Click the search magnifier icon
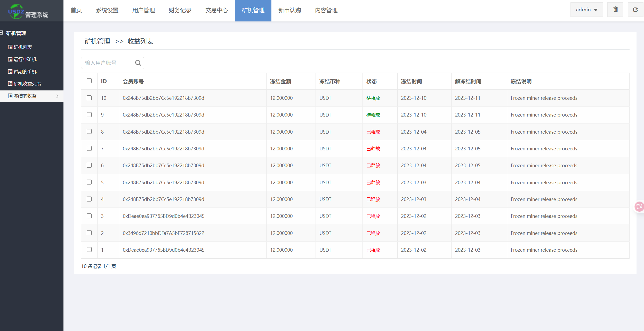 tap(138, 63)
